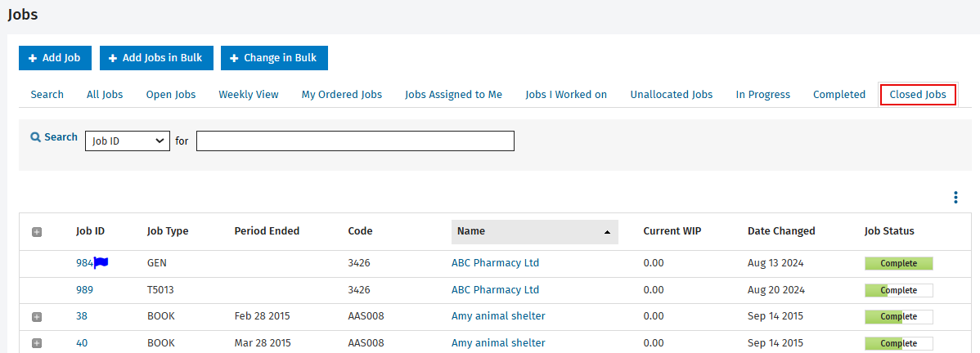The width and height of the screenshot is (980, 353).
Task: Click the Add Job button
Action: tap(55, 58)
